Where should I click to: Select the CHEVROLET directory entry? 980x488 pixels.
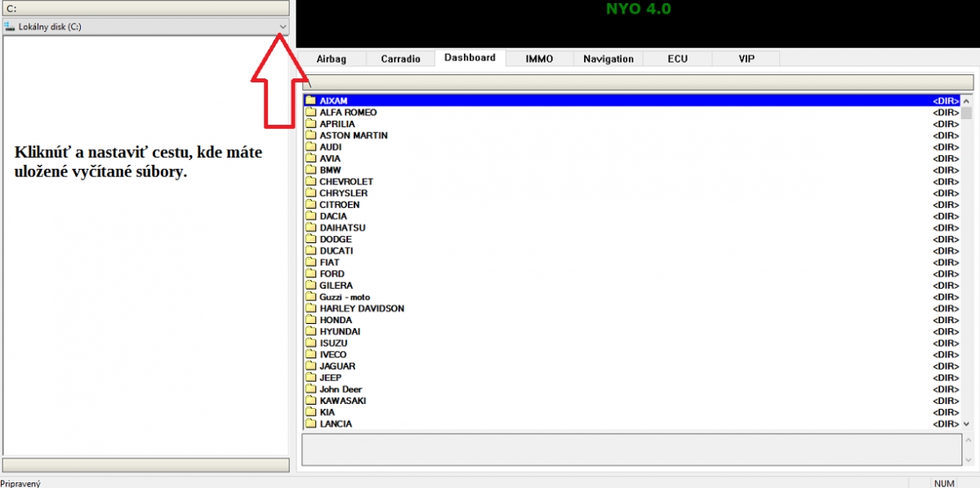(x=346, y=181)
